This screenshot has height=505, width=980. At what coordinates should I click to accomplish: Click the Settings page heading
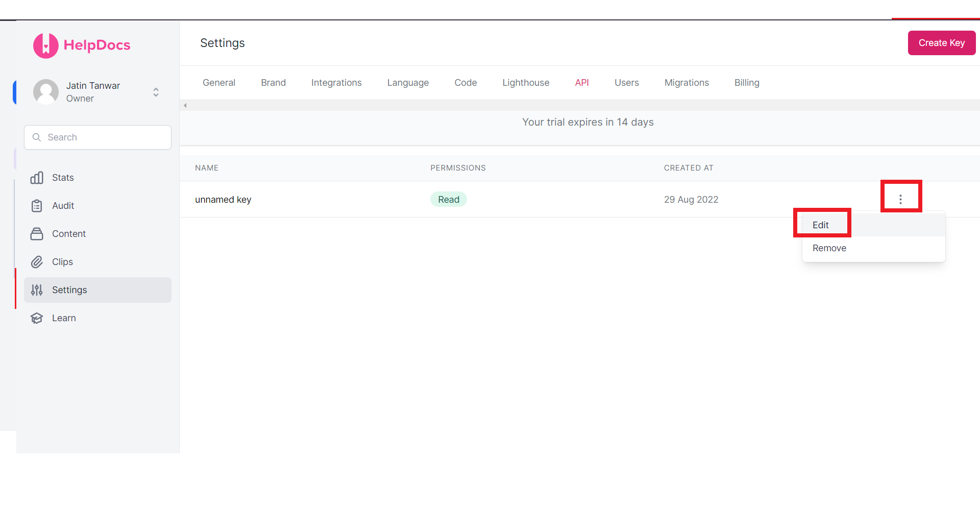point(223,43)
